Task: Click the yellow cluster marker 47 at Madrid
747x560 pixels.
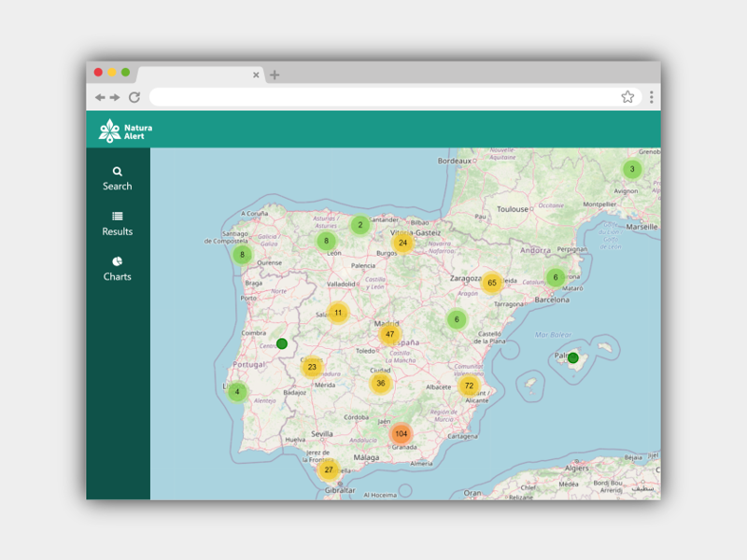Action: tap(389, 334)
